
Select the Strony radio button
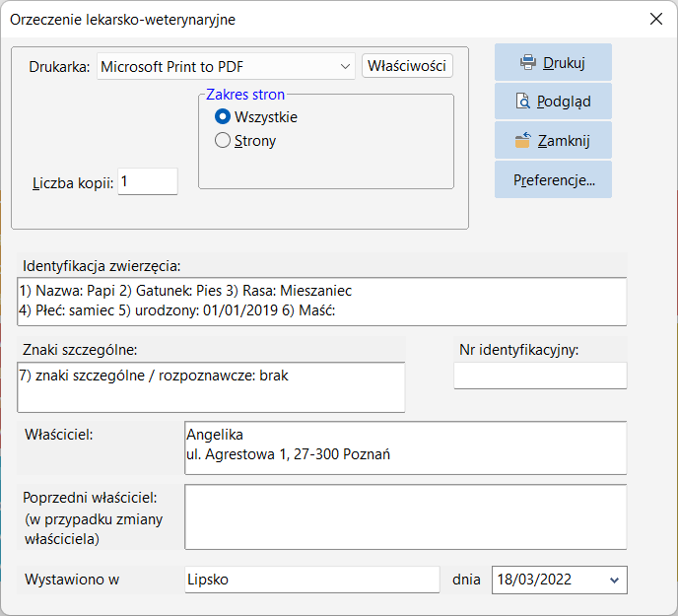pyautogui.click(x=223, y=141)
